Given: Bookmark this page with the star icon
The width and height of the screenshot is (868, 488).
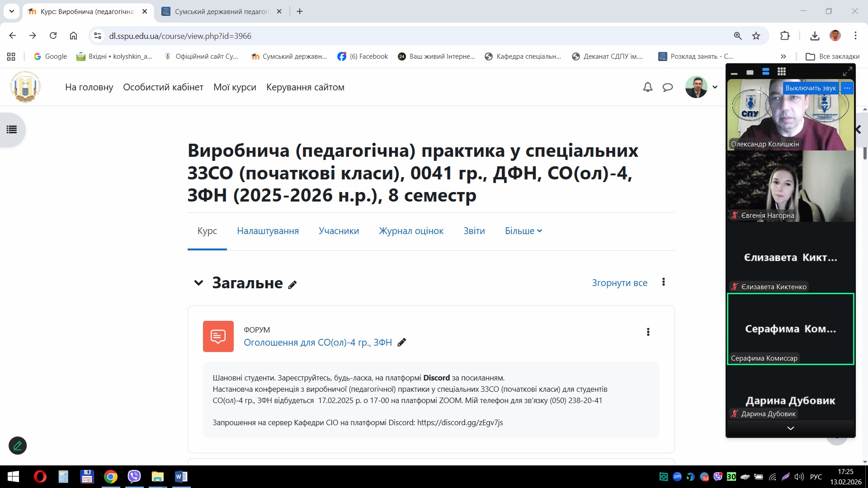Looking at the screenshot, I should coord(756,36).
